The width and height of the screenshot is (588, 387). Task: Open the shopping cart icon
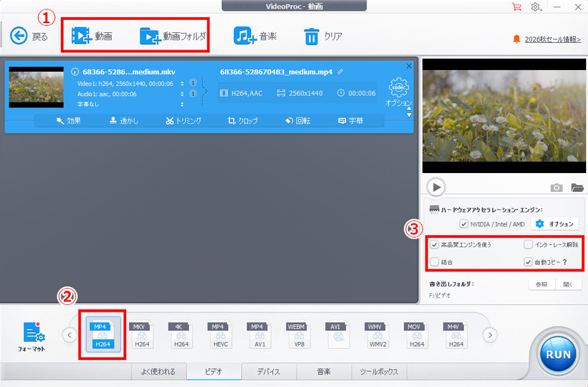coord(517,7)
